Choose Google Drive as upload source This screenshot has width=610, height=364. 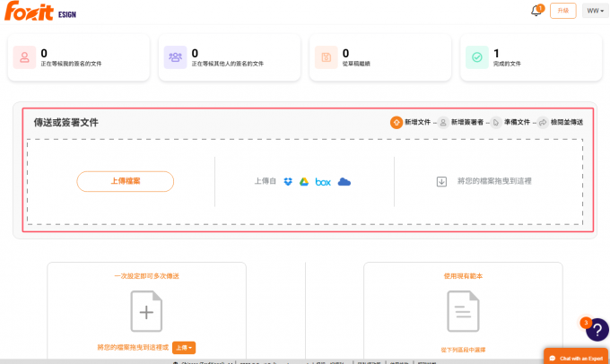(x=304, y=181)
